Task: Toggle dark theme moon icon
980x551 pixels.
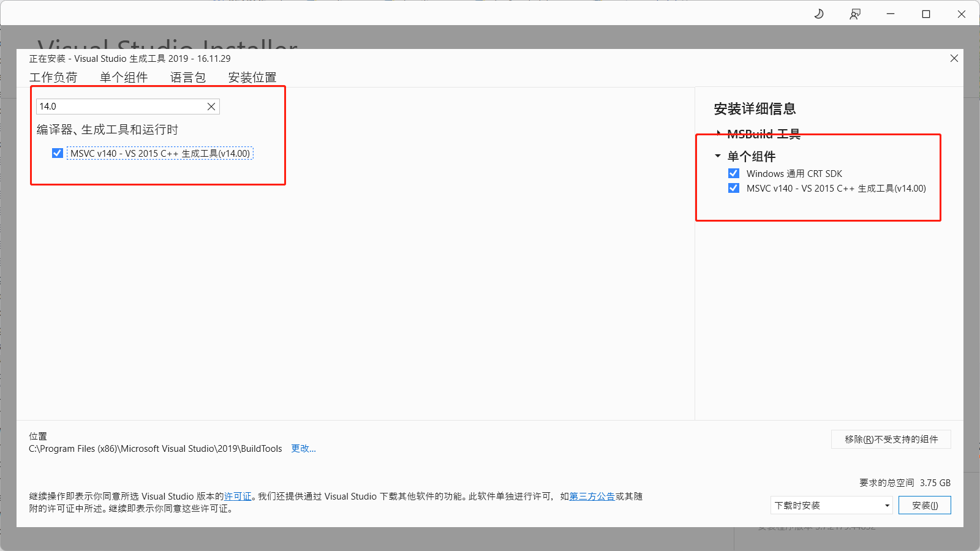Action: click(819, 14)
